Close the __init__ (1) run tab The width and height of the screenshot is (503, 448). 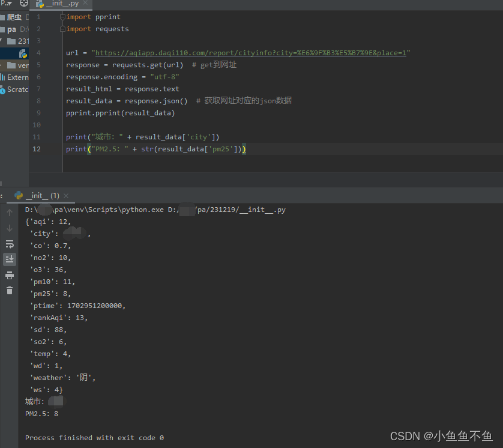point(66,196)
